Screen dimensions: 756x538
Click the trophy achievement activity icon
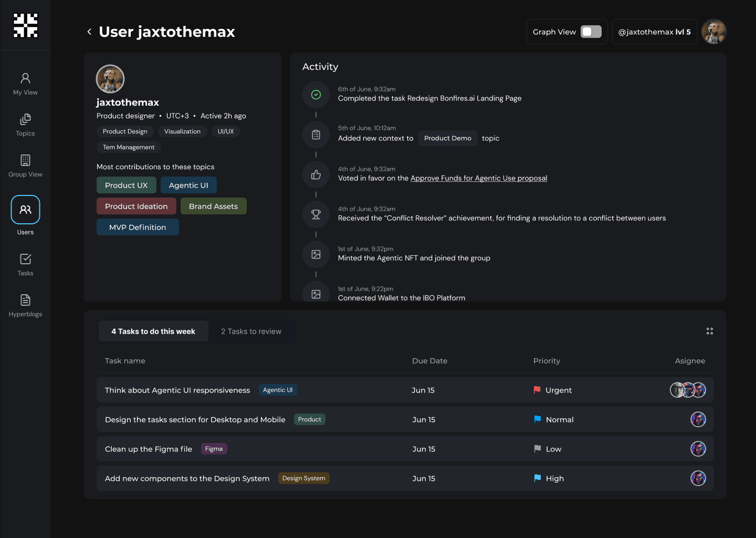tap(316, 214)
